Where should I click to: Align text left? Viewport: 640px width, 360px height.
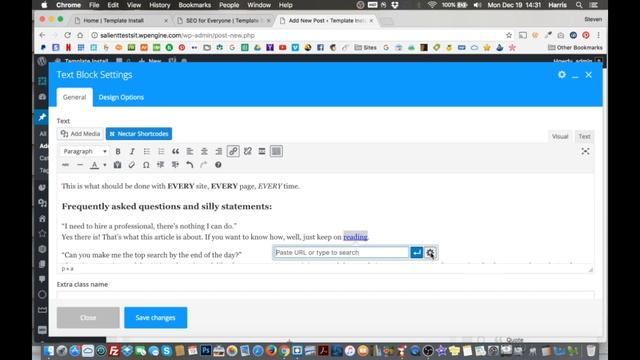pyautogui.click(x=190, y=151)
